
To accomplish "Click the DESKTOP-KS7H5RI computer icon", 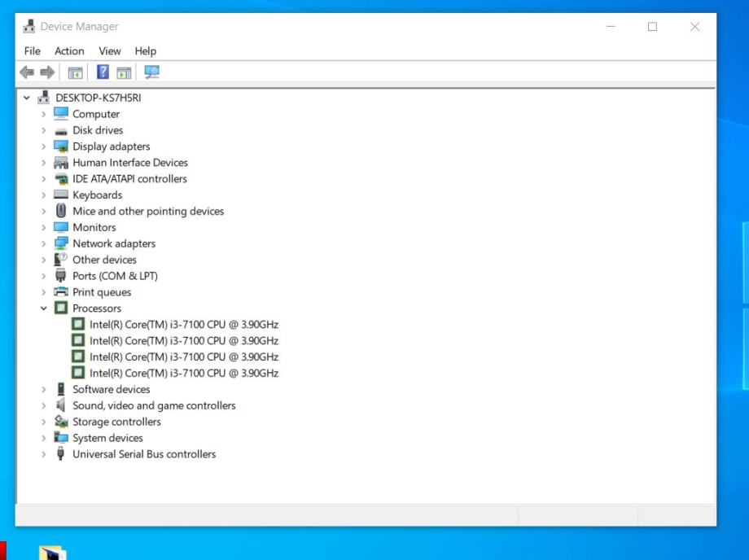I will click(43, 98).
